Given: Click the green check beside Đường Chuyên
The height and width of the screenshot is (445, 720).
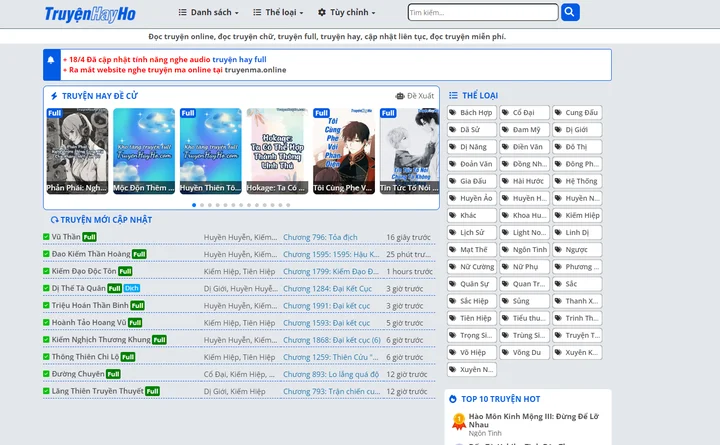Looking at the screenshot, I should pyautogui.click(x=46, y=374).
